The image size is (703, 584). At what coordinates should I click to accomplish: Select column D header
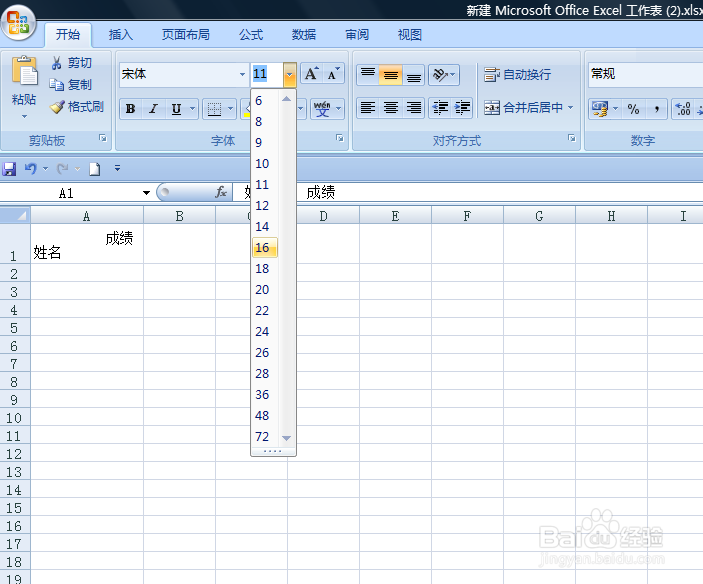pyautogui.click(x=323, y=216)
